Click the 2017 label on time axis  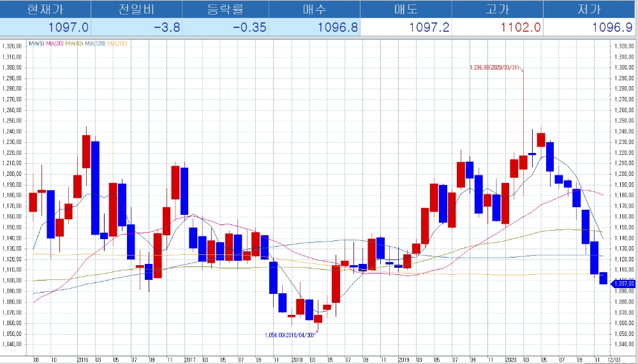coord(189,360)
